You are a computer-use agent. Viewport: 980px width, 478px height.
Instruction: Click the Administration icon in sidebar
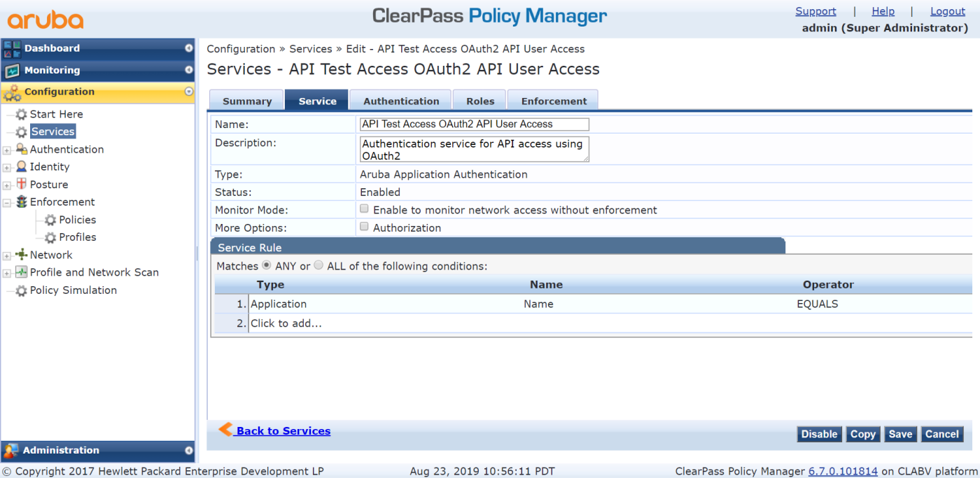11,451
